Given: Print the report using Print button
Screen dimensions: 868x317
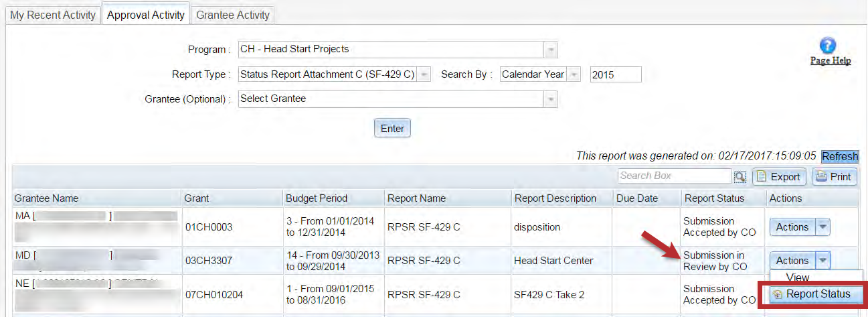Looking at the screenshot, I should click(834, 176).
